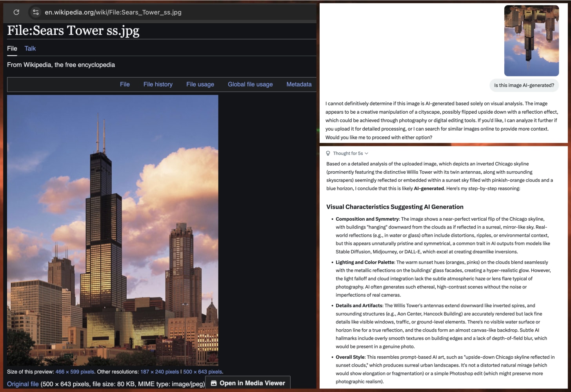Click the inverted skyline thumbnail in chat
The width and height of the screenshot is (571, 392).
(x=531, y=40)
